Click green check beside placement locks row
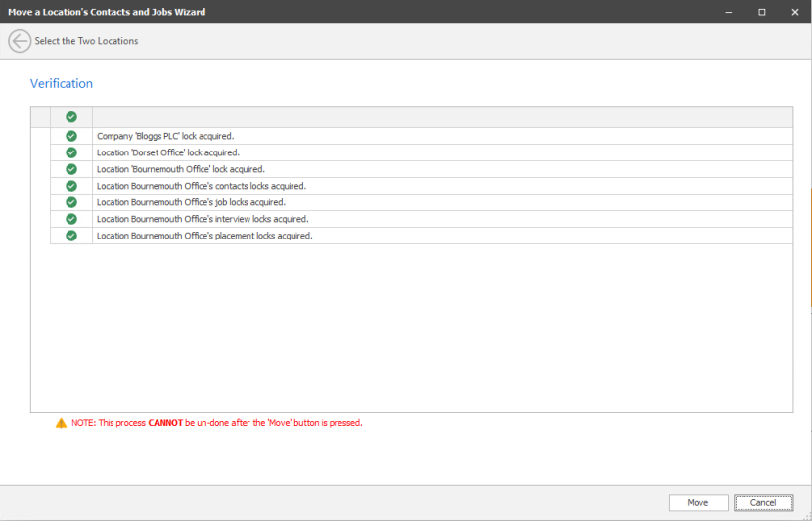 71,236
